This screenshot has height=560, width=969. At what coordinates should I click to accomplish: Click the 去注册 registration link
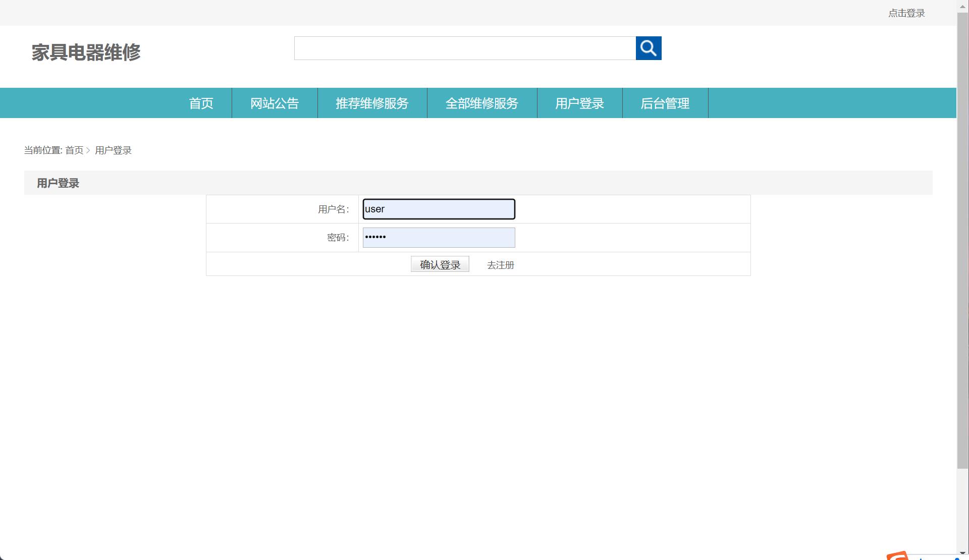500,264
